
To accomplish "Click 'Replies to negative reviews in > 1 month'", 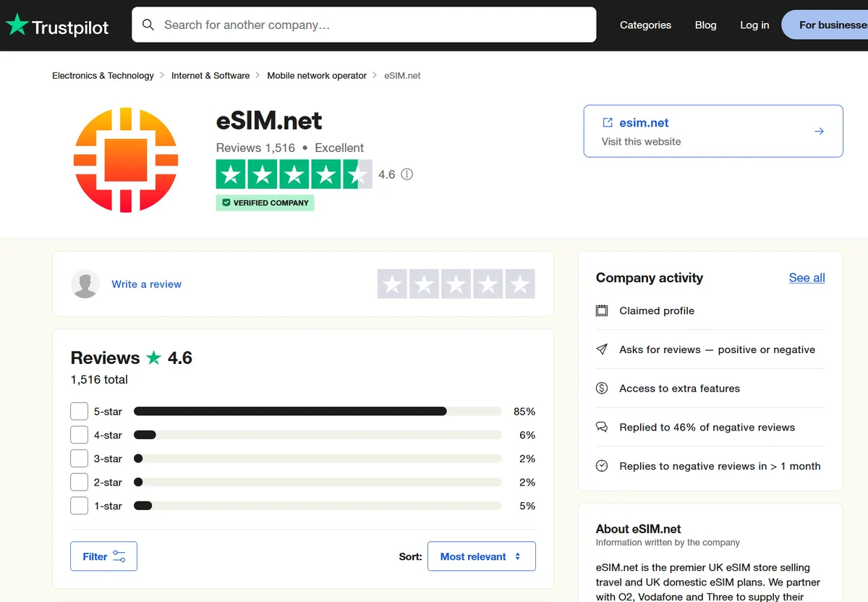I will [x=720, y=466].
